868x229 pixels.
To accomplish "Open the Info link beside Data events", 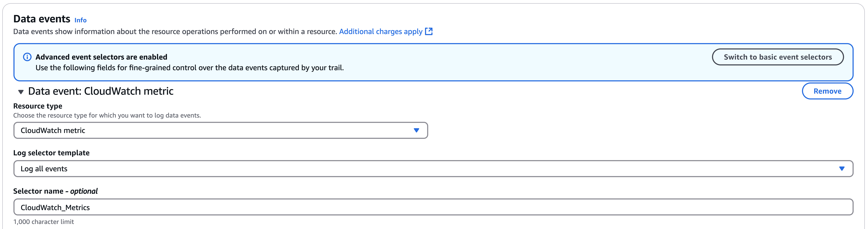I will 81,20.
